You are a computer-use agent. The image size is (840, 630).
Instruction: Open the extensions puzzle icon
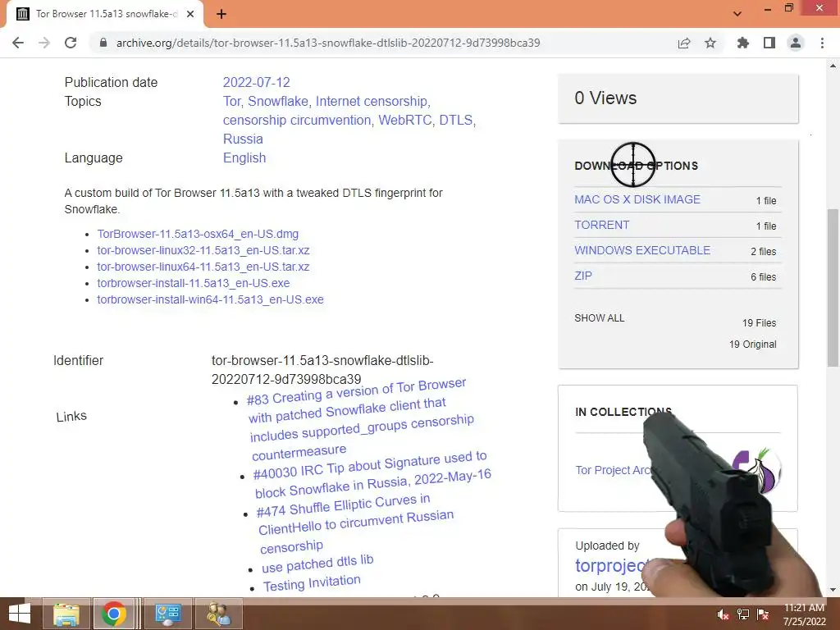(743, 43)
